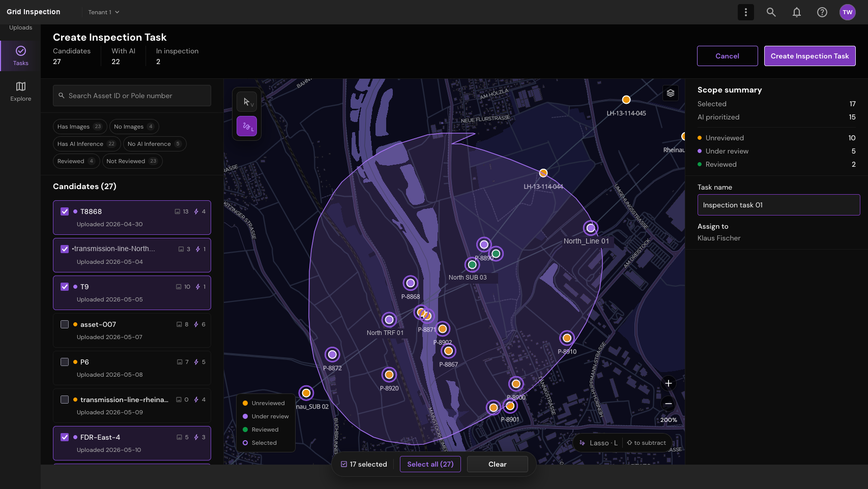
Task: Filter by Reviewed chip
Action: tap(76, 161)
